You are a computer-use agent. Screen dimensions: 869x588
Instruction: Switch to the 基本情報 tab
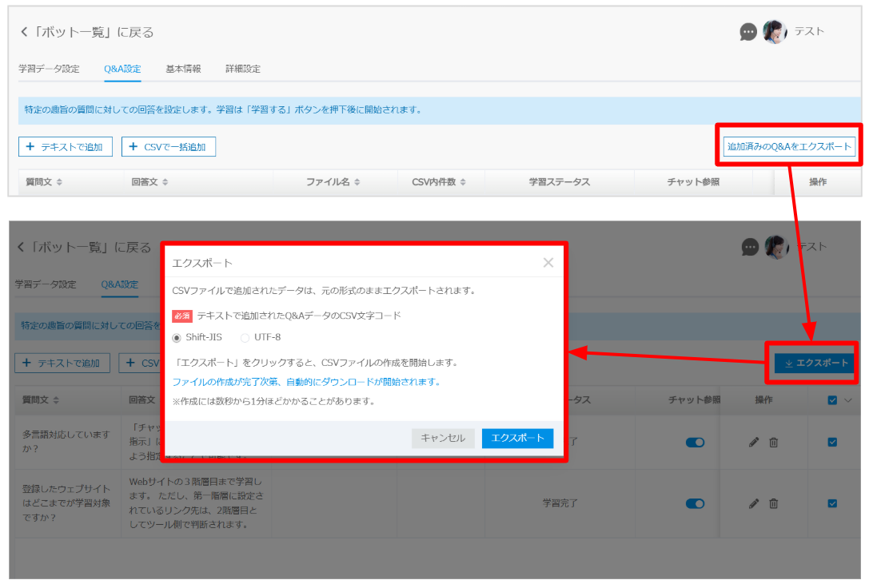click(x=183, y=69)
